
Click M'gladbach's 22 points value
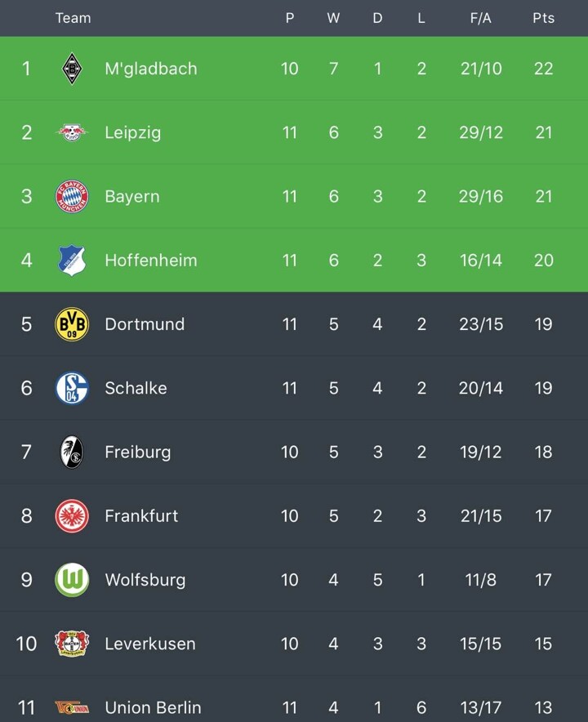543,69
